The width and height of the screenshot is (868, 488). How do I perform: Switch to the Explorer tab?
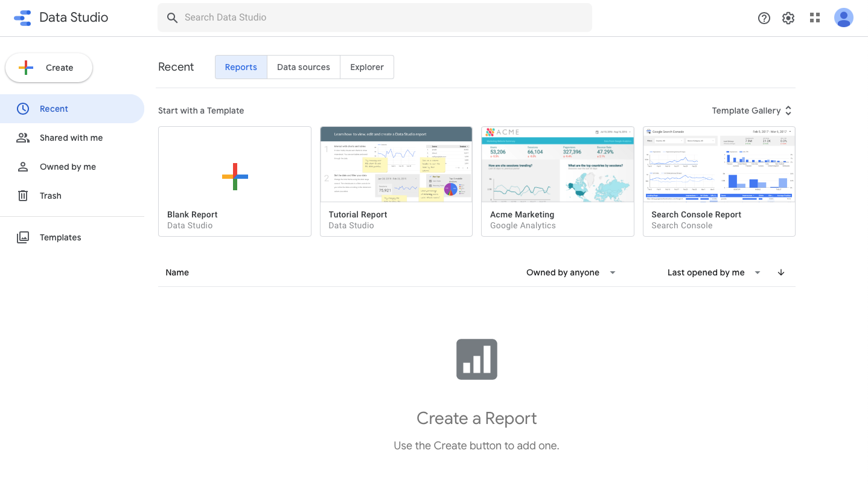[367, 67]
